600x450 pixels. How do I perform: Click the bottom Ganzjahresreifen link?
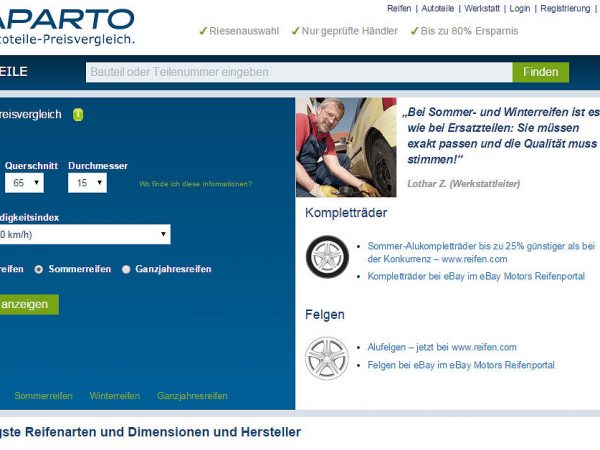(192, 396)
